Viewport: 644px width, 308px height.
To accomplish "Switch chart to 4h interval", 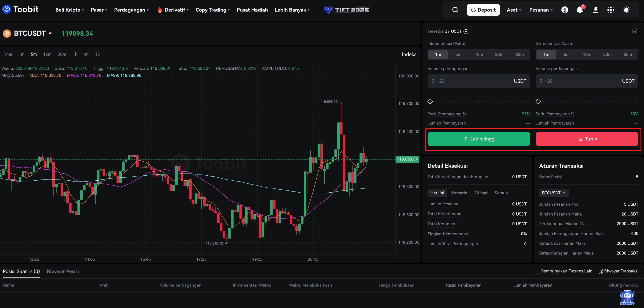I will coord(86,54).
